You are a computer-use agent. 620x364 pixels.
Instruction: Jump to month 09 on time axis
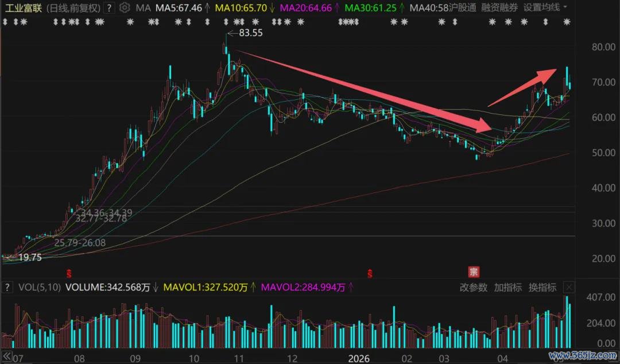(135, 359)
